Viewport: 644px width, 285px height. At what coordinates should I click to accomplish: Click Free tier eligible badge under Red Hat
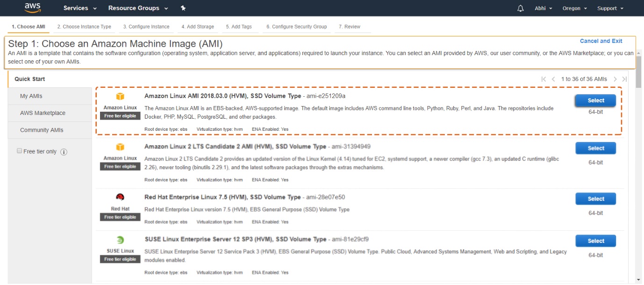120,217
